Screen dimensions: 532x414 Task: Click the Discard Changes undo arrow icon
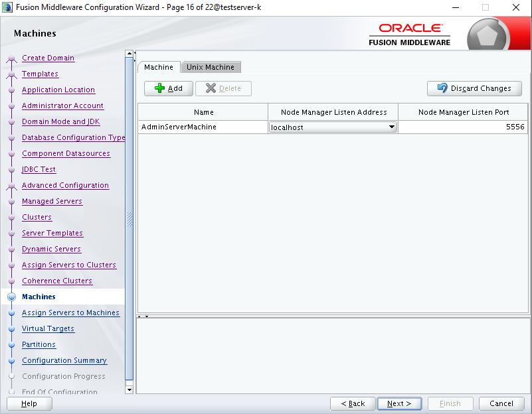click(442, 88)
